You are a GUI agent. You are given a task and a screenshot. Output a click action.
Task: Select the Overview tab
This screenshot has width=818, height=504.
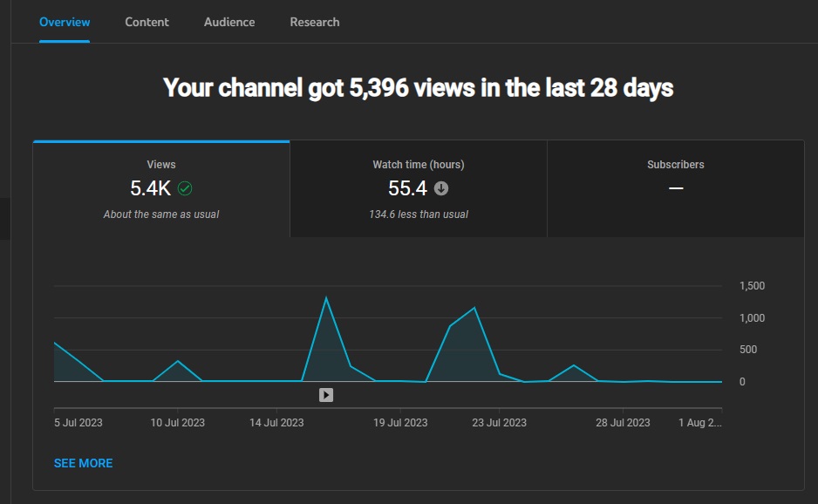coord(65,22)
